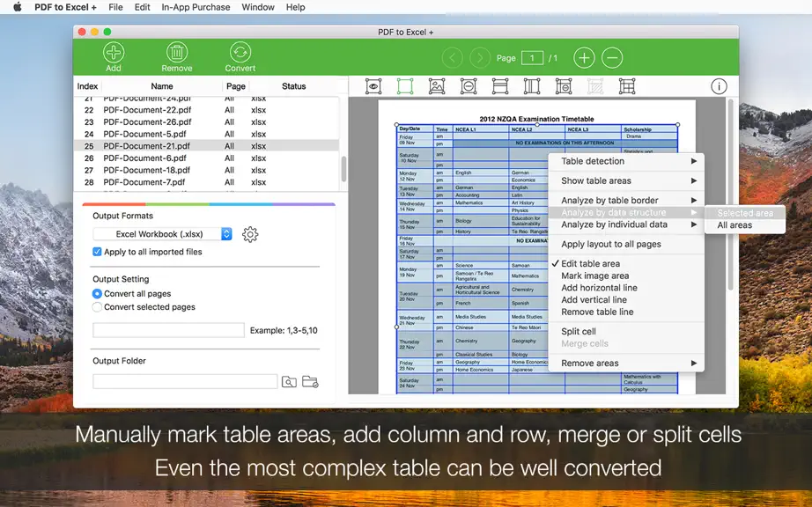Image resolution: width=812 pixels, height=507 pixels.
Task: Select Convert all pages radio button
Action: pyautogui.click(x=97, y=293)
